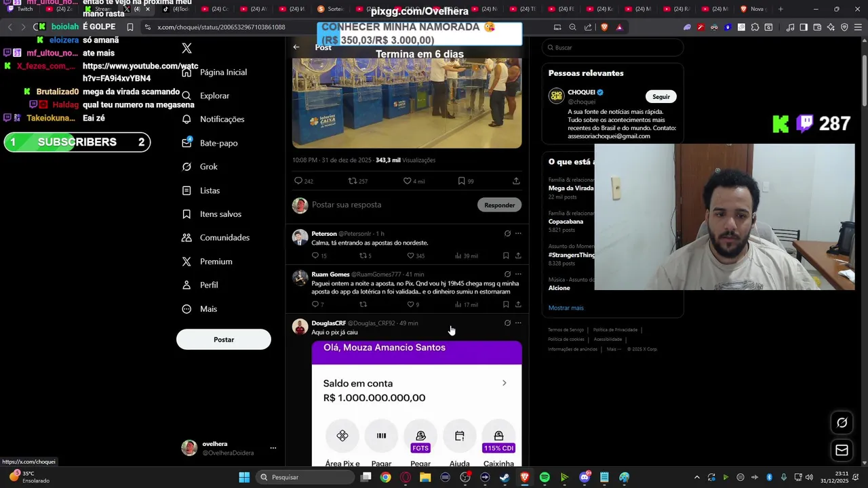Go back with the Post arrow
868x488 pixels.
point(296,47)
